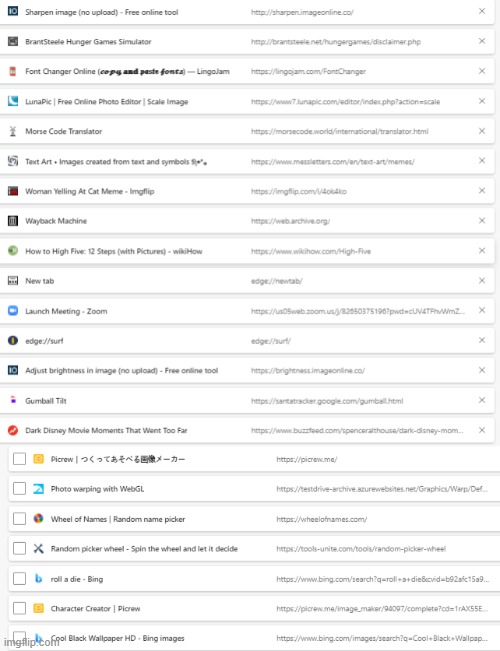Open Wheel of Names | Random name picker title

(x=118, y=519)
